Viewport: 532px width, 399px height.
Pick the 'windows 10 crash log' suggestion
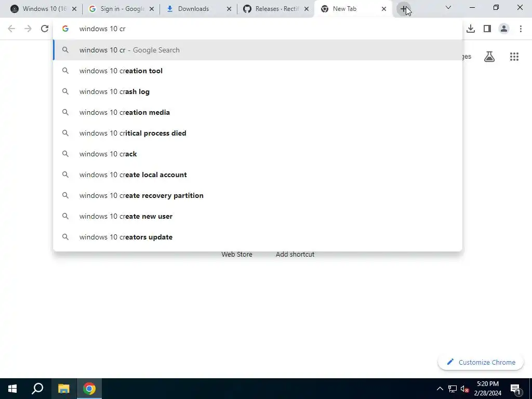coord(258,91)
